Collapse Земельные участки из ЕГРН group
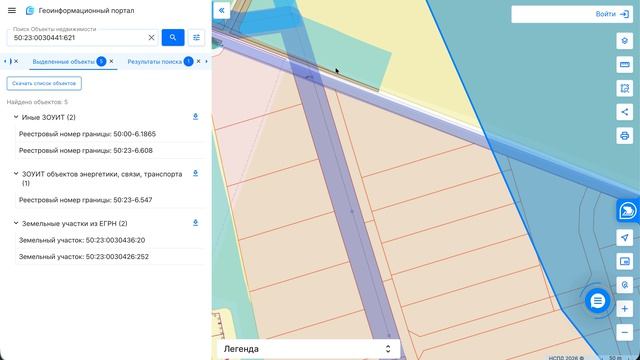640x360 pixels. pyautogui.click(x=16, y=223)
